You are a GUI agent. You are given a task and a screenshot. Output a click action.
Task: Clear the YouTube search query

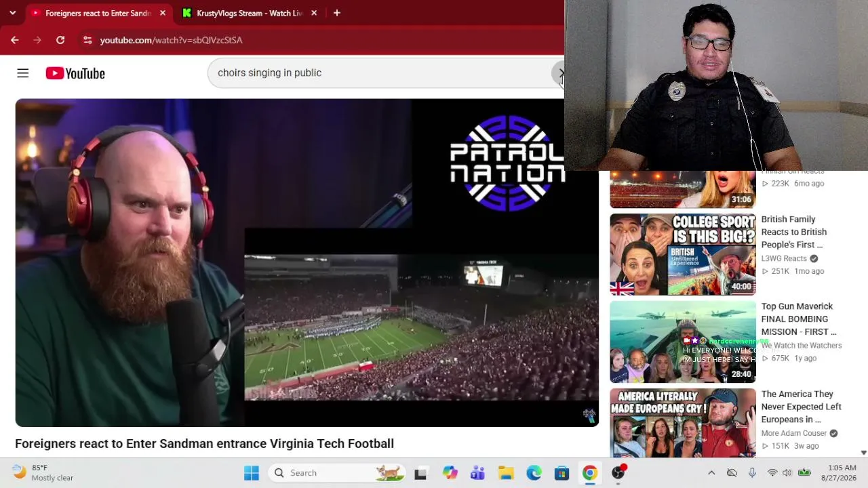pos(560,73)
